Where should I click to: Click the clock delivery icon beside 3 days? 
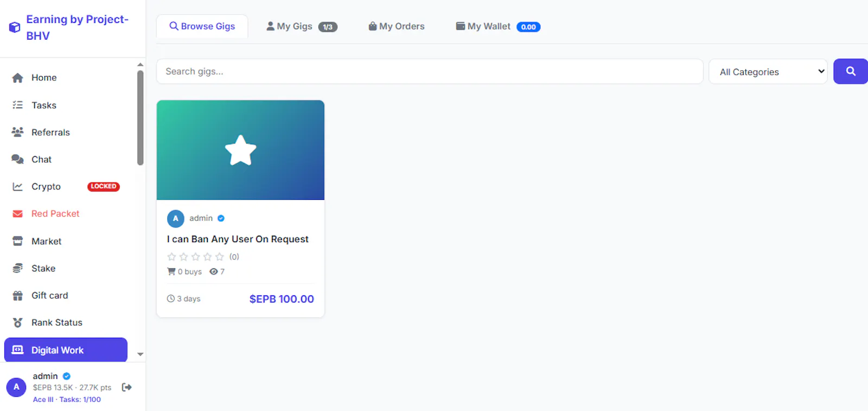coord(171,299)
